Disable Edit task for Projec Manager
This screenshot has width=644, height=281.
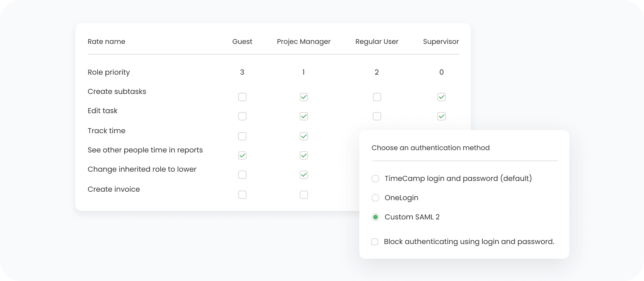pos(304,116)
